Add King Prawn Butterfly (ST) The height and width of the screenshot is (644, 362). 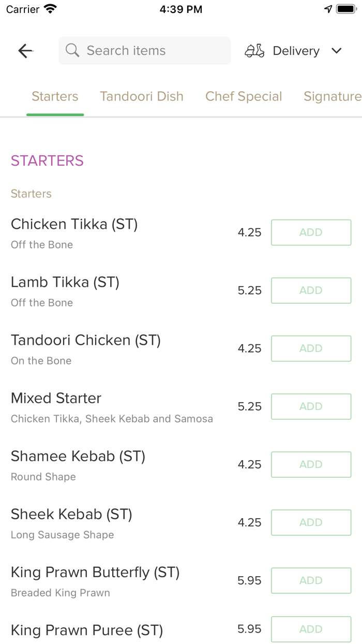point(311,580)
